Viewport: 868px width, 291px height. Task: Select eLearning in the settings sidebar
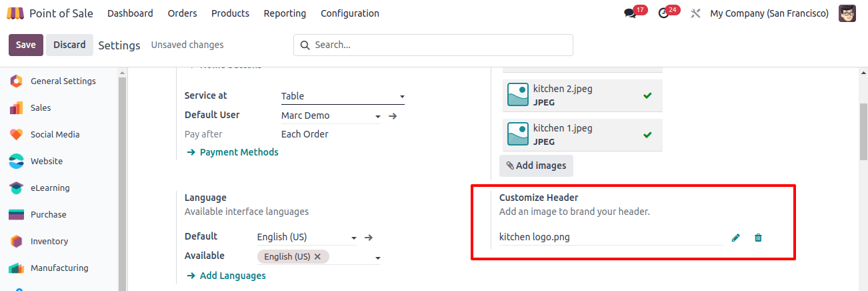coord(50,188)
